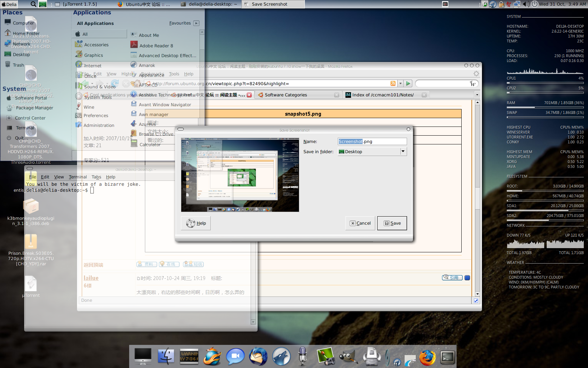This screenshot has width=588, height=368.
Task: Open the LED warning ticker dock icon
Action: 189,356
